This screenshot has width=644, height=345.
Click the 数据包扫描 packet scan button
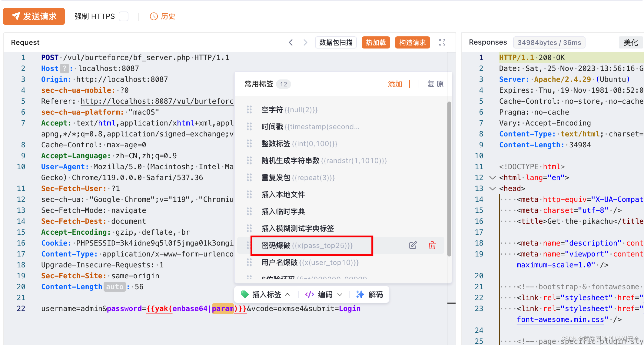click(336, 42)
